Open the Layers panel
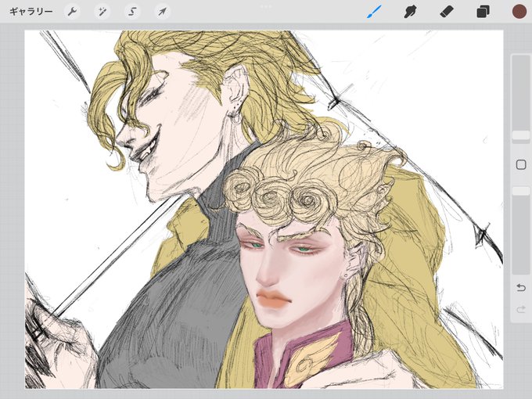Viewport: 532px width, 399px height. tap(483, 12)
